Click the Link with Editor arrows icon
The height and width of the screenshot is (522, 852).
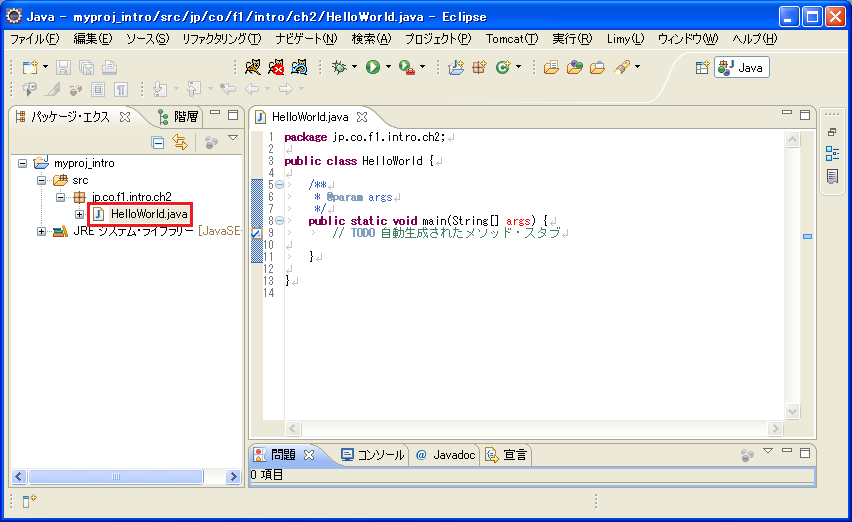coord(180,142)
